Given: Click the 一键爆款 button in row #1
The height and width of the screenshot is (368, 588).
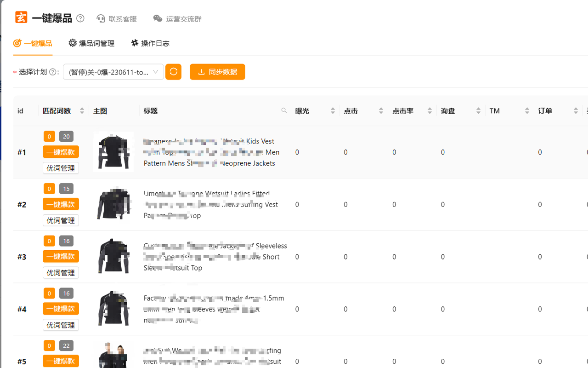Looking at the screenshot, I should pos(61,151).
